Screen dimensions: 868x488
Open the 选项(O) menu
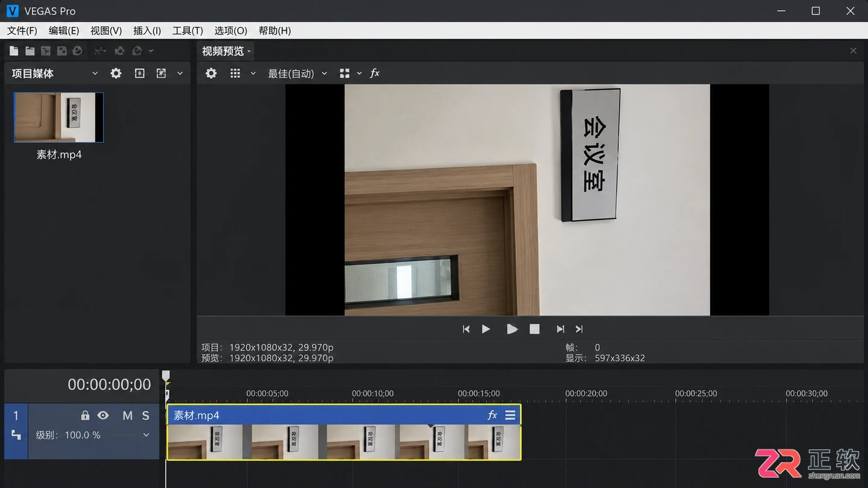coord(231,31)
